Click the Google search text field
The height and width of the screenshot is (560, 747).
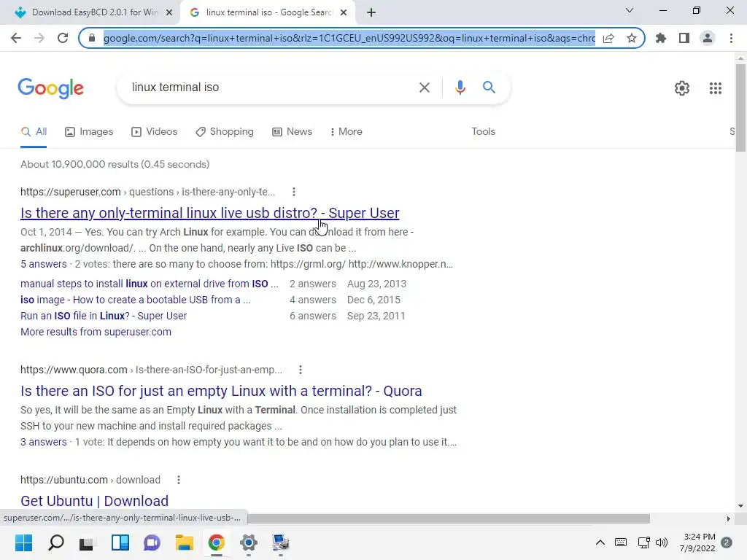coord(271,87)
